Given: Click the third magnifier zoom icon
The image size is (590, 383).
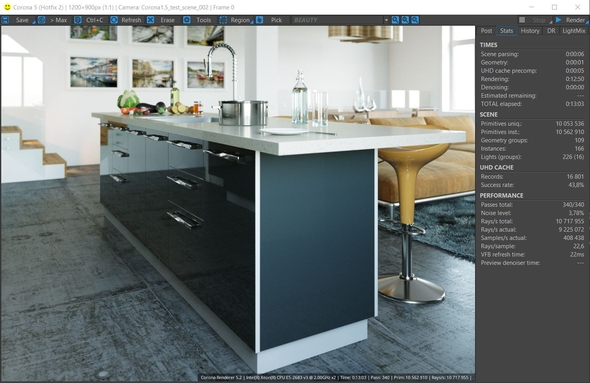Looking at the screenshot, I should (415, 20).
